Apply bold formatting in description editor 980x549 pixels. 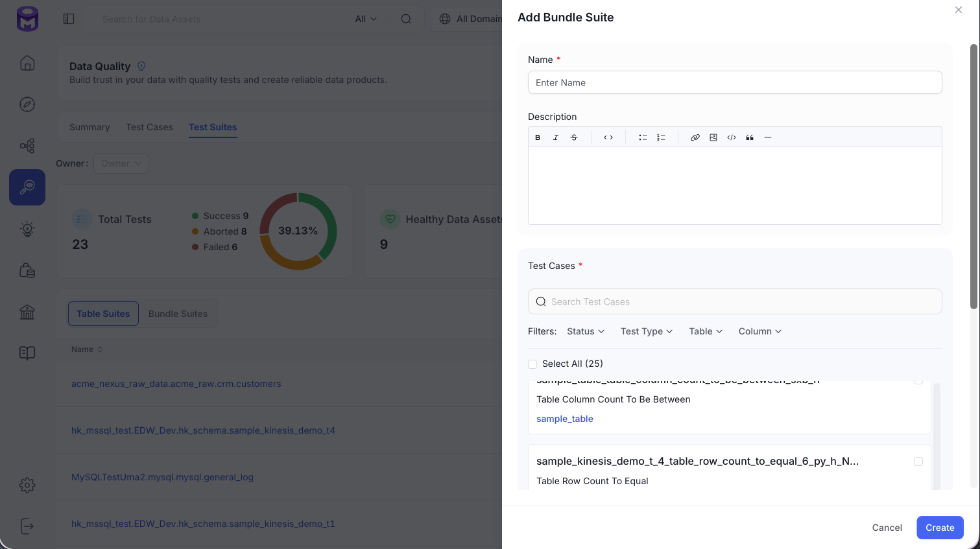click(538, 137)
